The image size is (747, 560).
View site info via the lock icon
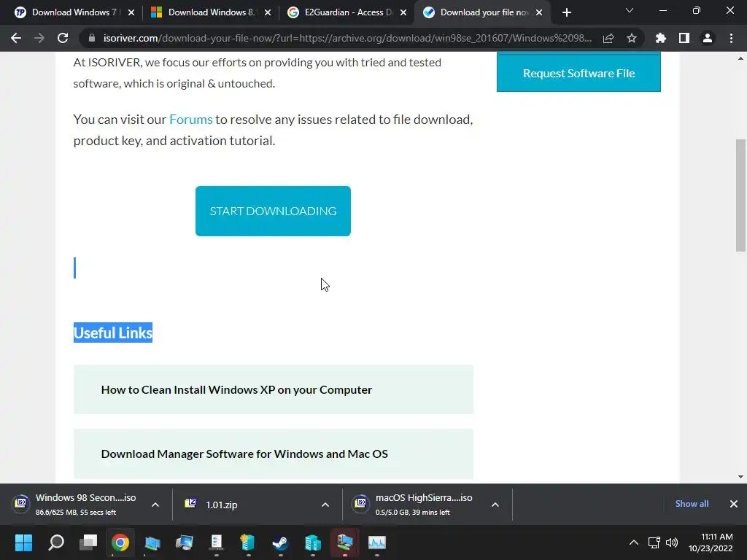click(x=92, y=38)
